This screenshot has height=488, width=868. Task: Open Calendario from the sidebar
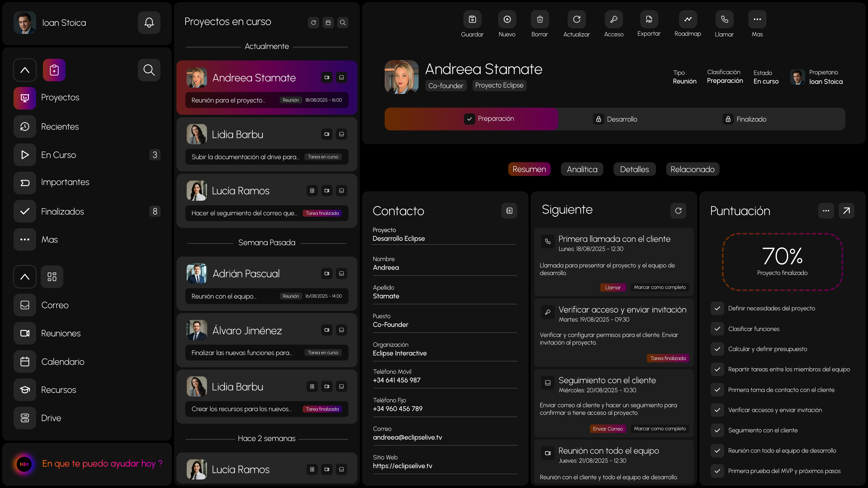(x=63, y=361)
